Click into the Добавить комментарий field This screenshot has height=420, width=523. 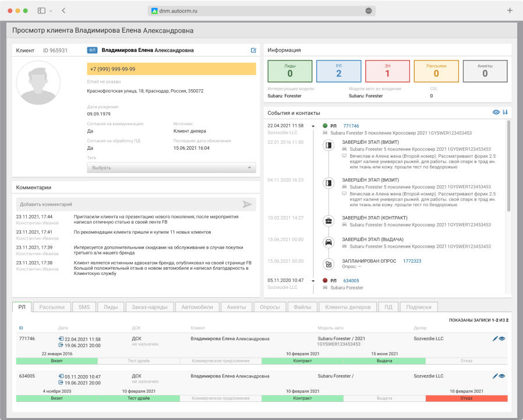click(x=128, y=204)
